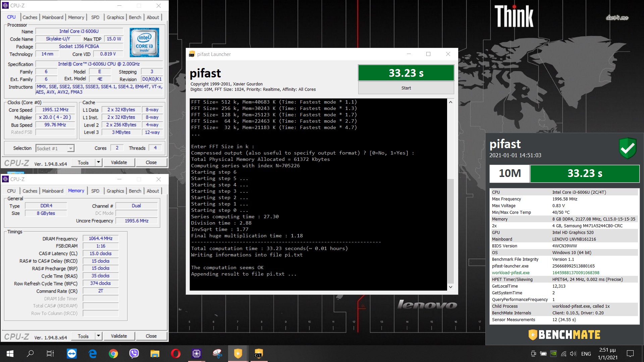Launch TeamViewer from the taskbar
This screenshot has height=362, width=644.
tap(71, 354)
